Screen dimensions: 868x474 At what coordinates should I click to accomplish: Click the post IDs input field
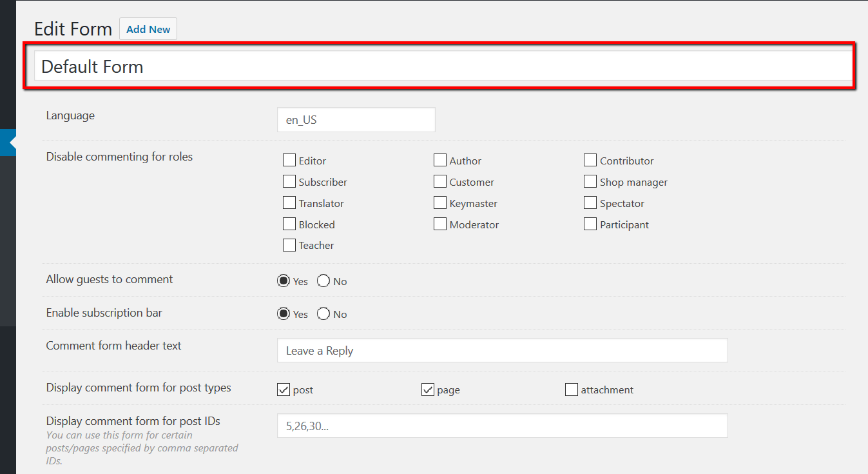502,426
